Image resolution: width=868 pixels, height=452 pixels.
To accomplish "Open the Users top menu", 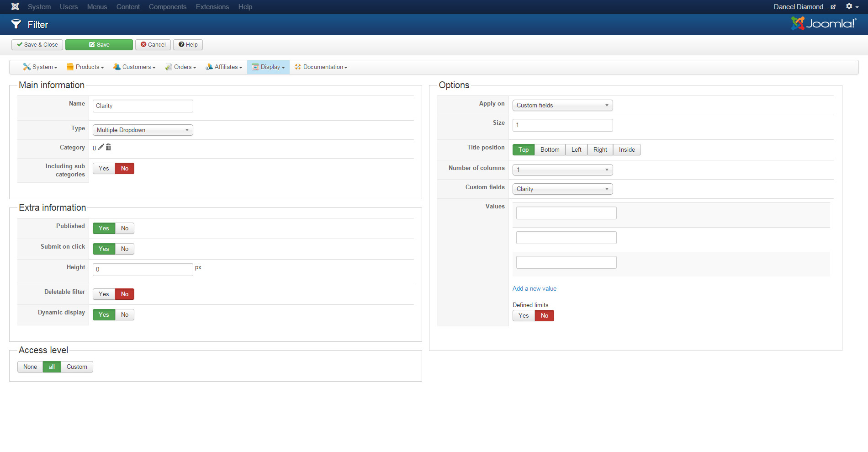I will click(69, 6).
